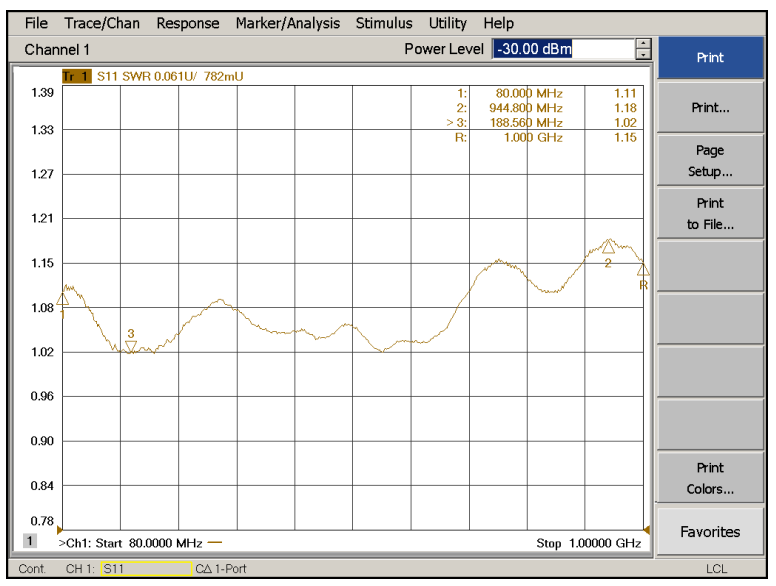
Task: Select the Tr 1 trace label
Action: tap(76, 76)
